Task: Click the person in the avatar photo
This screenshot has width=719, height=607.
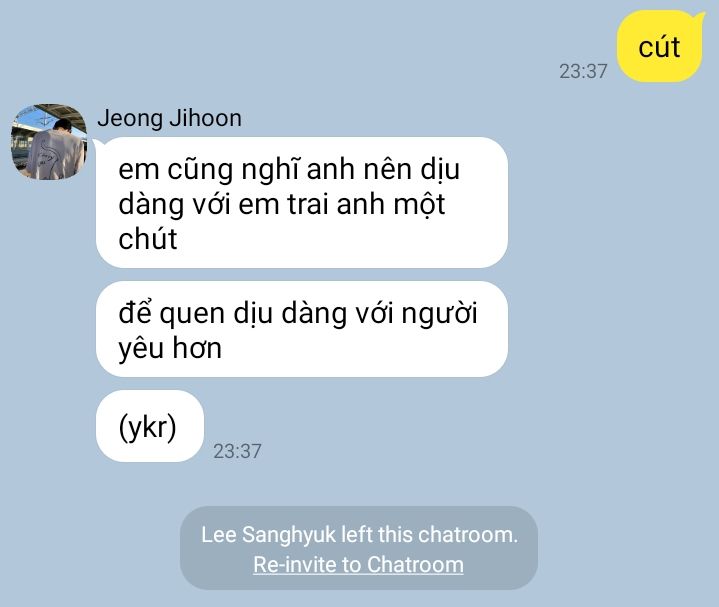Action: (54, 150)
